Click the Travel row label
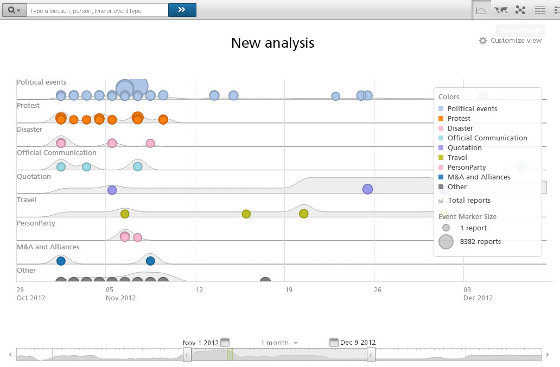The image size is (560, 367). (x=26, y=200)
